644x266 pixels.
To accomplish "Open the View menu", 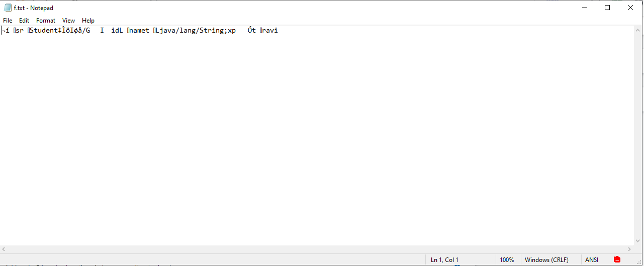I will tap(68, 21).
